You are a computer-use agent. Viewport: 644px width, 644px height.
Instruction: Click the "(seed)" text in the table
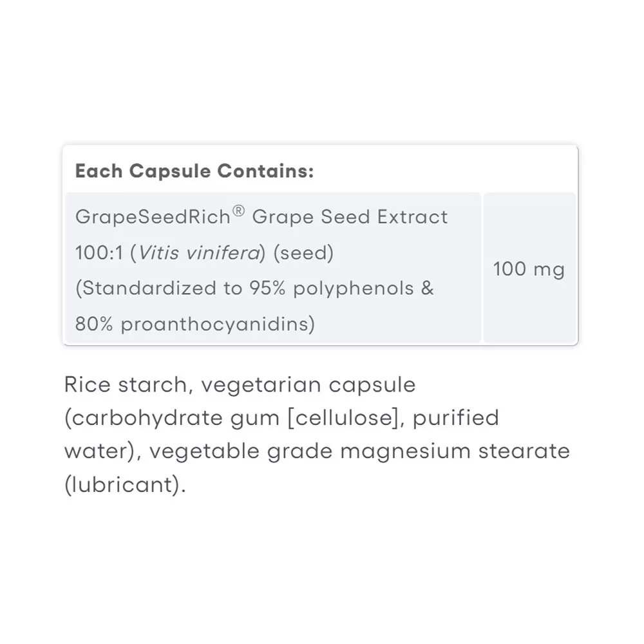click(x=303, y=253)
